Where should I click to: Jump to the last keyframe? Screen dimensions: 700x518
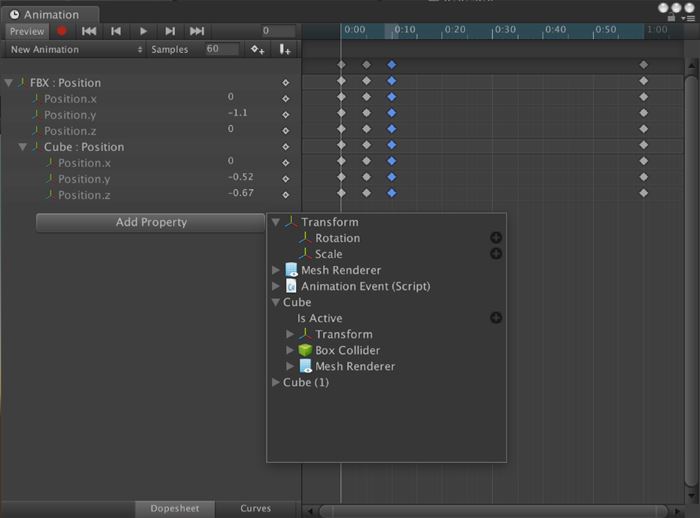point(197,31)
